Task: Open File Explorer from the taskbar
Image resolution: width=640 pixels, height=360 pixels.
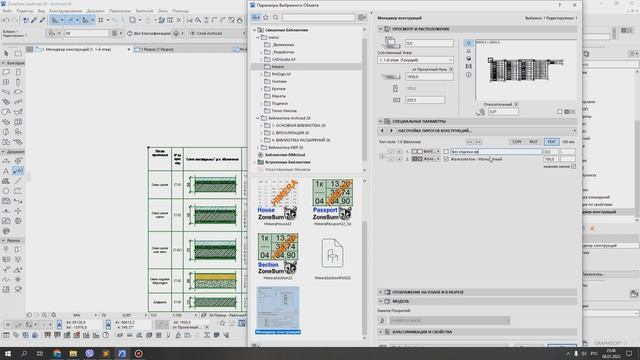Action: (73, 353)
